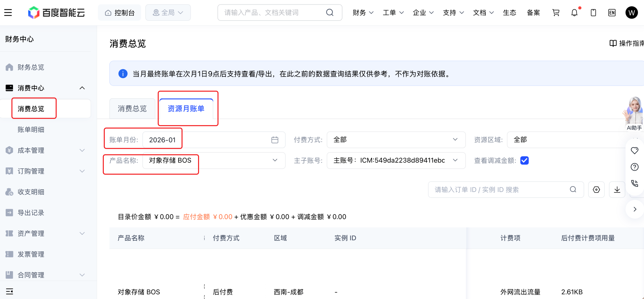
Task: Open the 付费方式 dropdown
Action: [x=396, y=140]
